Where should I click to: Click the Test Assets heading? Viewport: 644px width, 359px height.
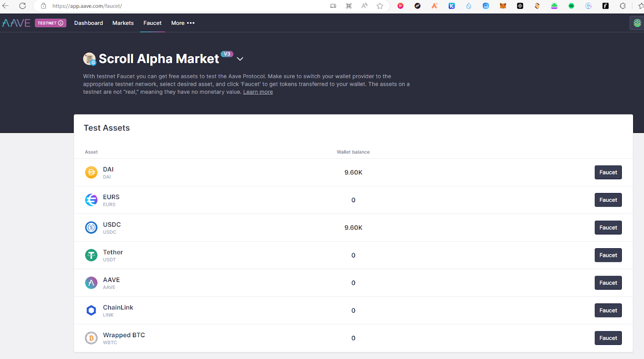pos(107,128)
